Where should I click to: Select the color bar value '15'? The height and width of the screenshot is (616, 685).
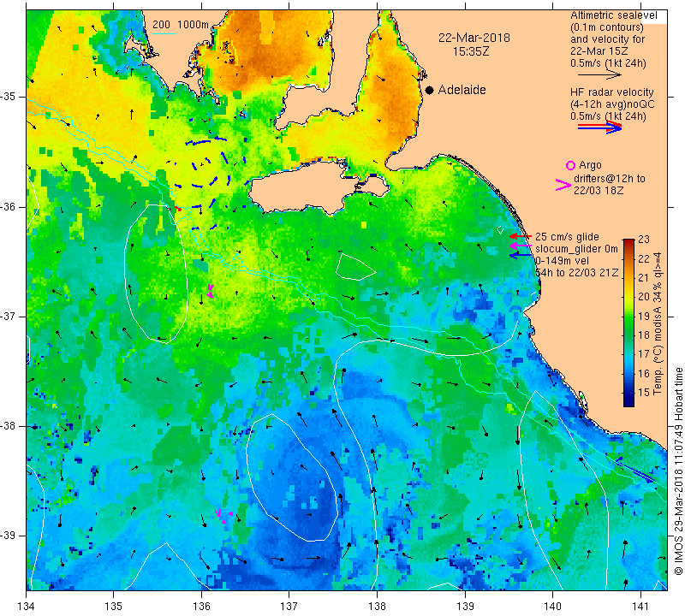point(644,392)
